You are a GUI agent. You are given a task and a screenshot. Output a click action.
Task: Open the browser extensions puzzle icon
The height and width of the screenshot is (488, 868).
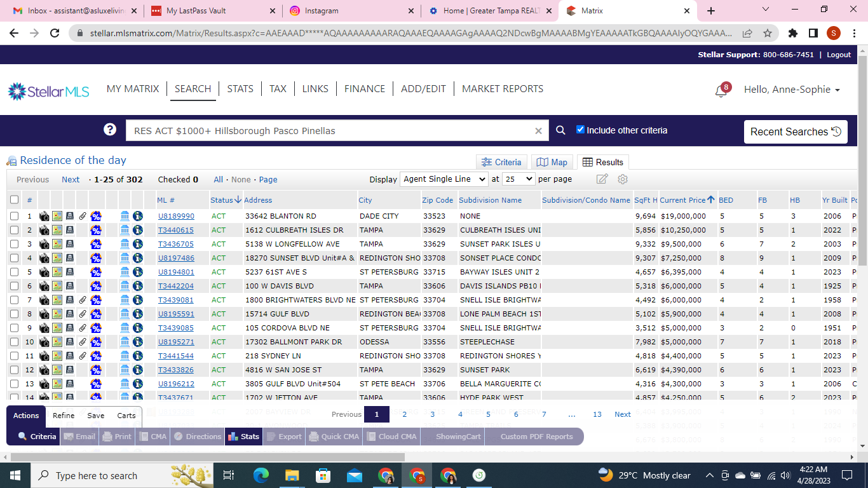(x=793, y=33)
